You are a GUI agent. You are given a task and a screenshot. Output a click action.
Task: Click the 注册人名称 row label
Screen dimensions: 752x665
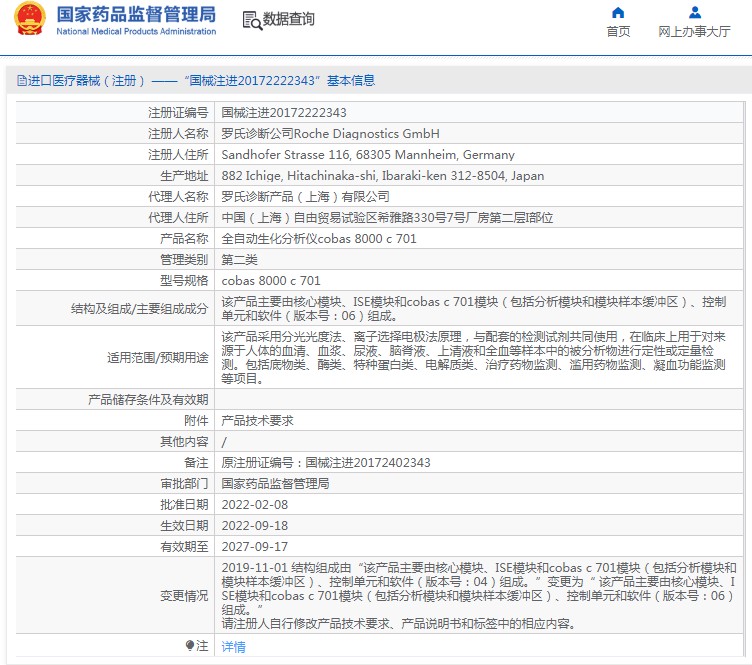178,134
